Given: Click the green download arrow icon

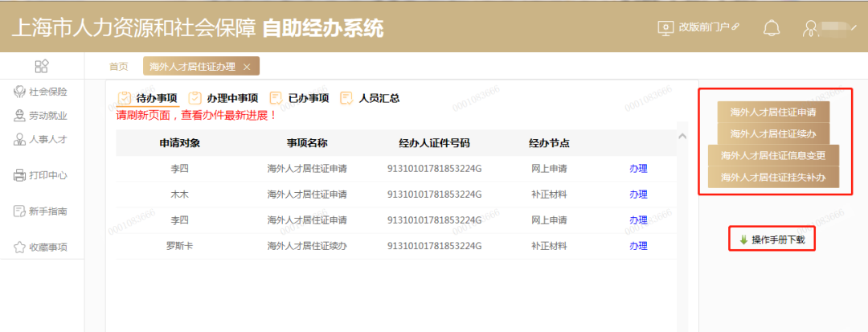Looking at the screenshot, I should [743, 240].
